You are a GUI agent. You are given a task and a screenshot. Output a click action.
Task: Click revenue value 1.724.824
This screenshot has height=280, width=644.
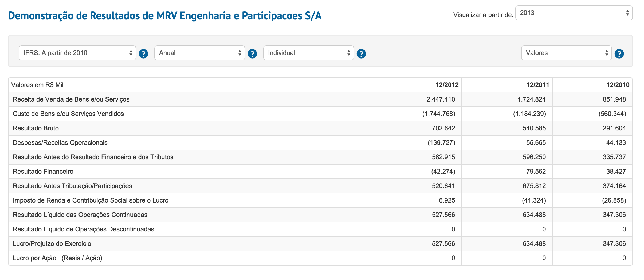pyautogui.click(x=532, y=99)
